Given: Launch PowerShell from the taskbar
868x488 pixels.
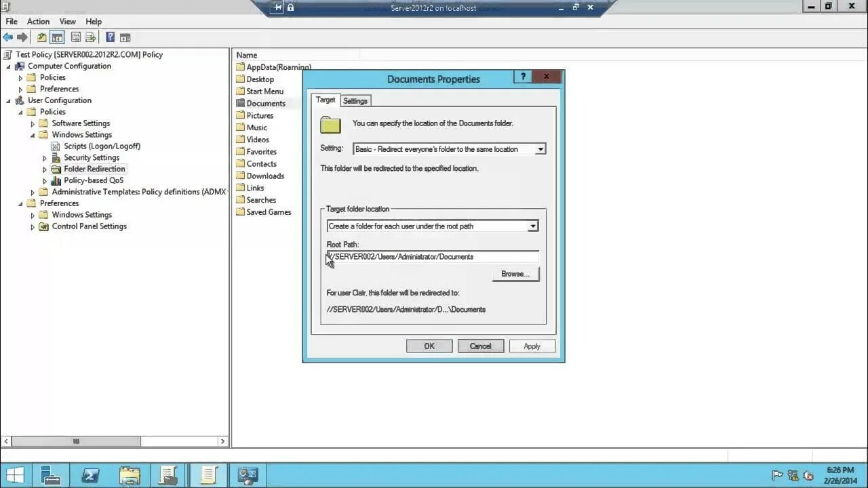Looking at the screenshot, I should 90,475.
